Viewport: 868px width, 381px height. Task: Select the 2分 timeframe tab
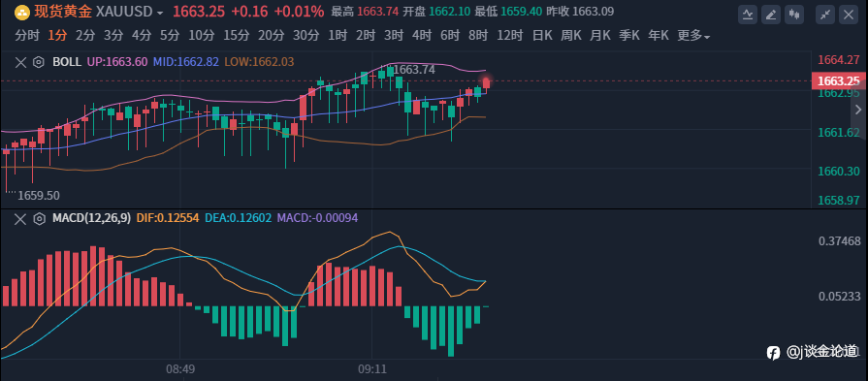point(85,36)
